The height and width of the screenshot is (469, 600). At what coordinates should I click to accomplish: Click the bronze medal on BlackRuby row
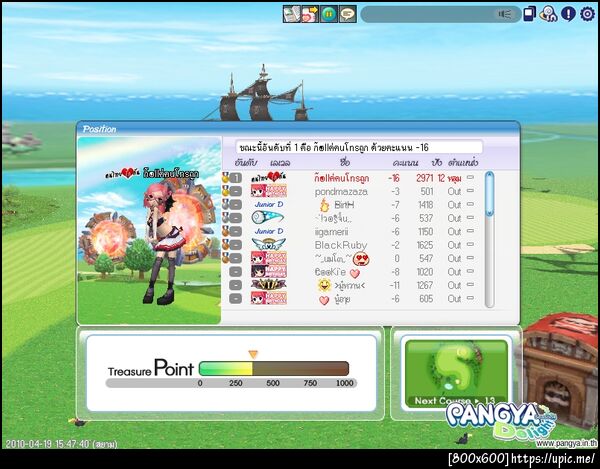[x=225, y=244]
